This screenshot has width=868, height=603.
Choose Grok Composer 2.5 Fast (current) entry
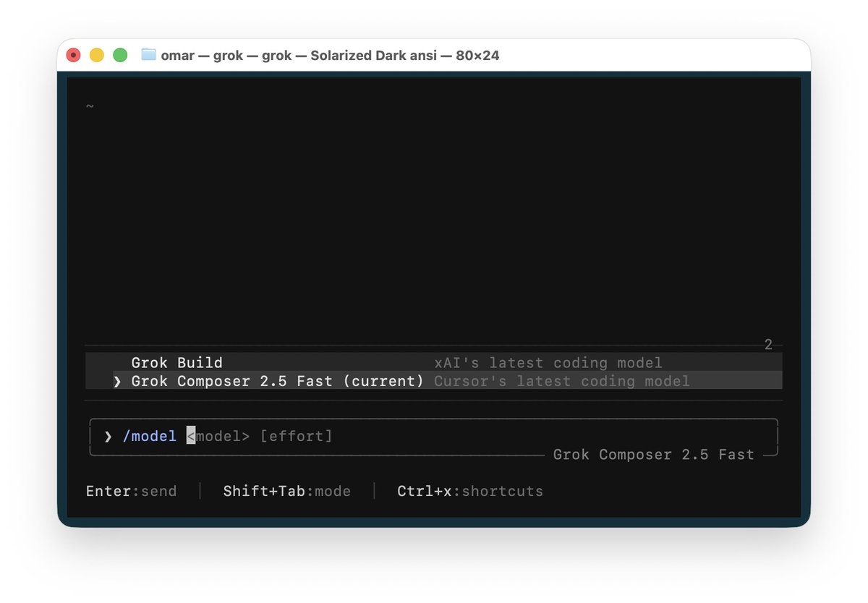pyautogui.click(x=433, y=380)
